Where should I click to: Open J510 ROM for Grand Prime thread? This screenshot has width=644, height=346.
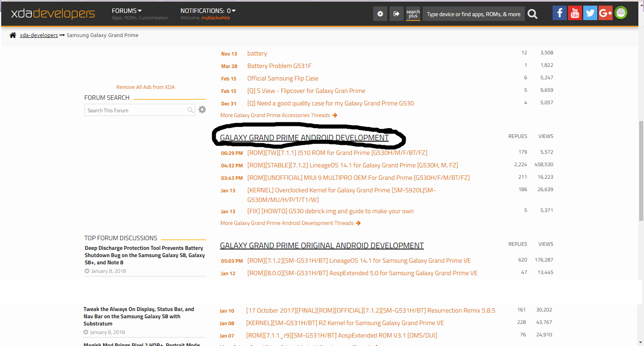pos(337,153)
